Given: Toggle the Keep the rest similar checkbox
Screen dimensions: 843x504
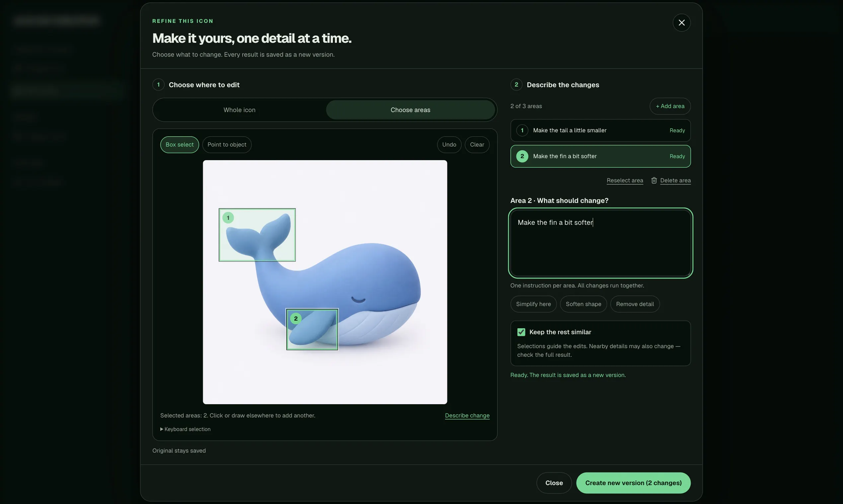Looking at the screenshot, I should tap(521, 332).
